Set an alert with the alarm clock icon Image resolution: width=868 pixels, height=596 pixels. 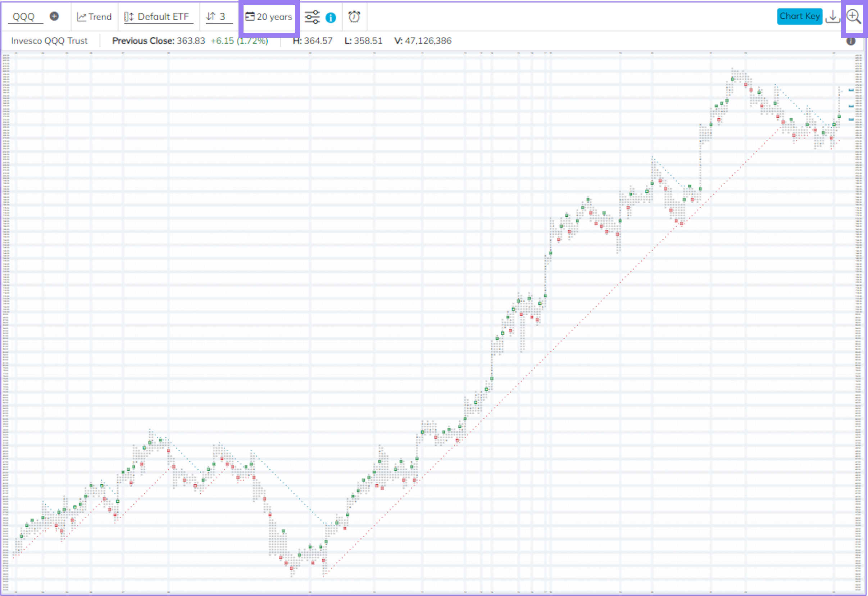point(354,17)
